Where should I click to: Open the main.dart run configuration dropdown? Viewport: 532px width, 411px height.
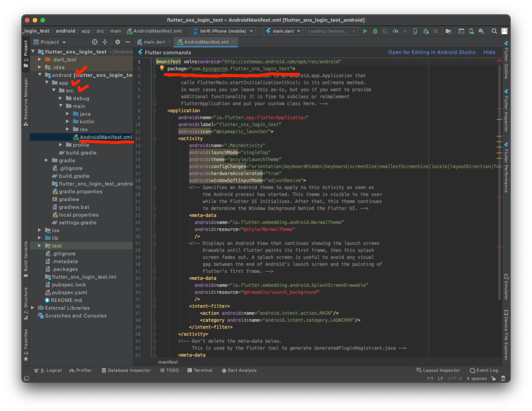coord(283,31)
